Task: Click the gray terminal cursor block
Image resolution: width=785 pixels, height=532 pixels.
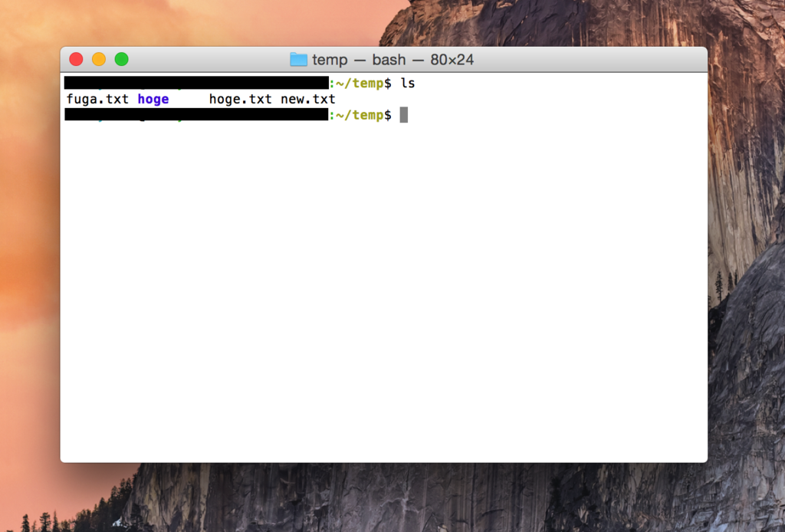Action: click(404, 115)
